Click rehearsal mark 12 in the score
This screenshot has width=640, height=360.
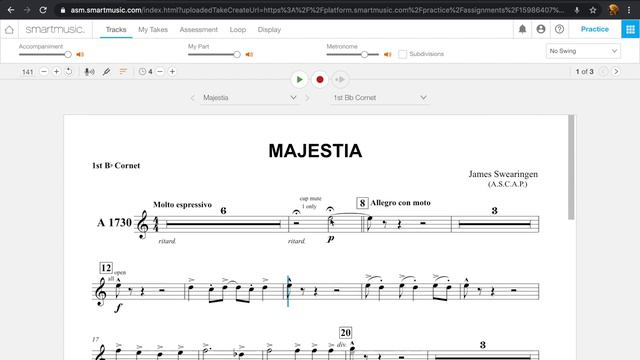106,268
